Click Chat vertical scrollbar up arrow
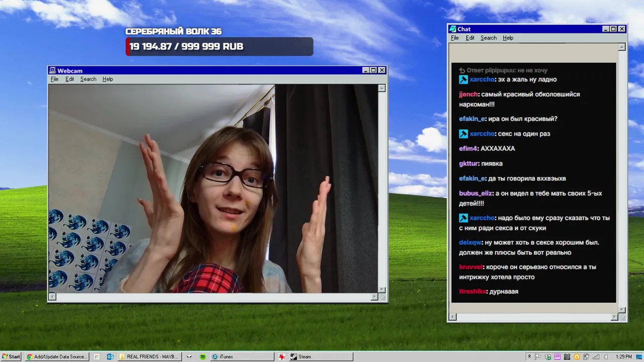This screenshot has height=362, width=644. click(622, 47)
